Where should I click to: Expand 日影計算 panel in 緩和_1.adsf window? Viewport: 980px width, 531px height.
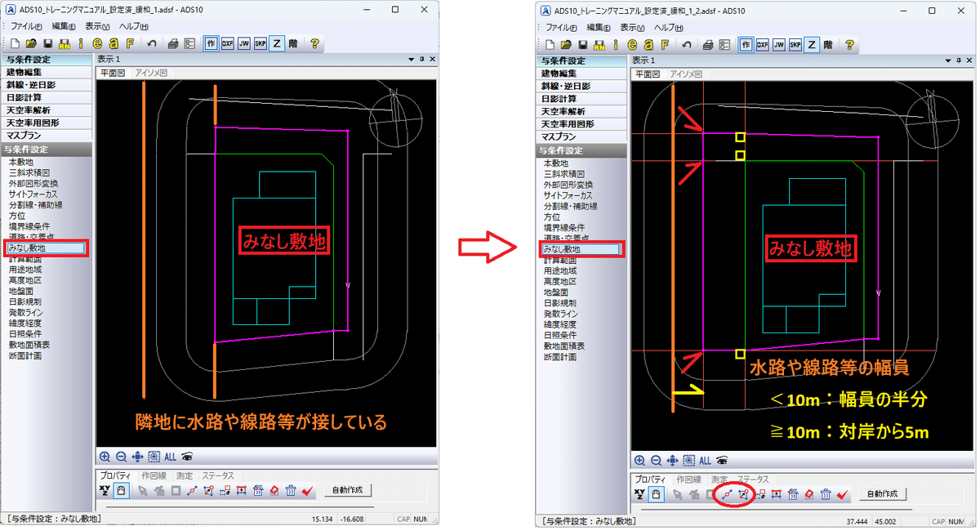coord(47,98)
